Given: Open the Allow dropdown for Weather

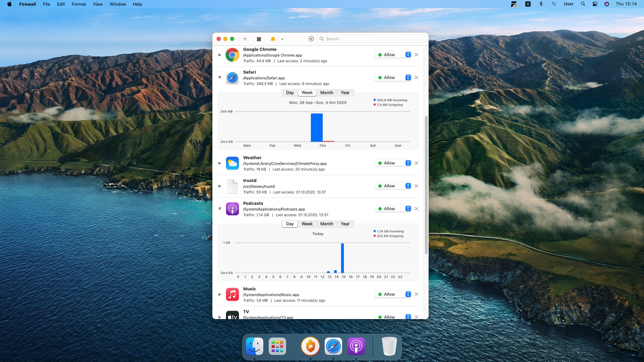Looking at the screenshot, I should (x=393, y=163).
